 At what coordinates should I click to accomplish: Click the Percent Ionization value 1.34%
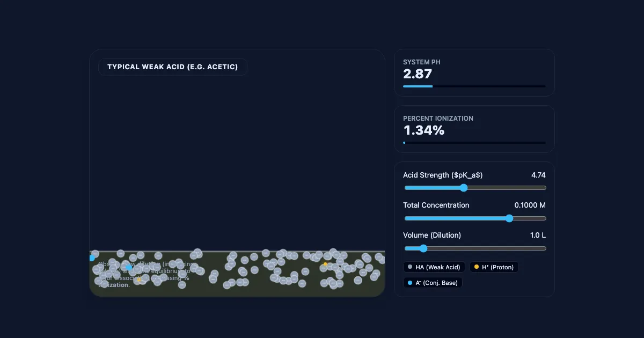[x=424, y=130]
